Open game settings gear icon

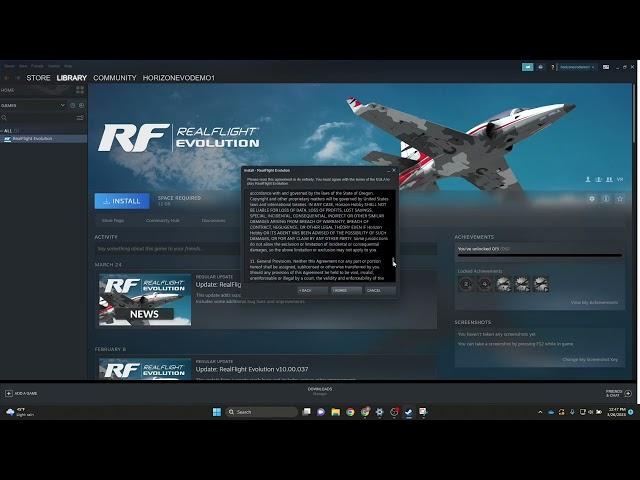pyautogui.click(x=592, y=199)
